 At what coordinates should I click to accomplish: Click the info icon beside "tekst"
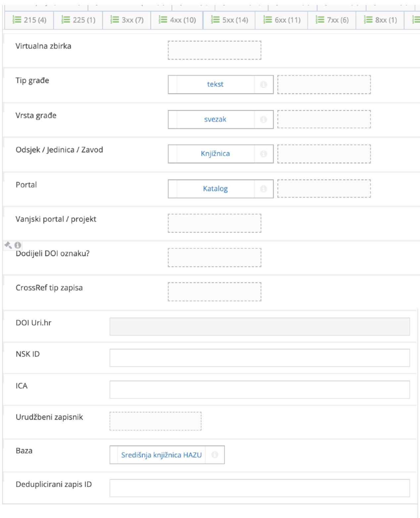263,84
